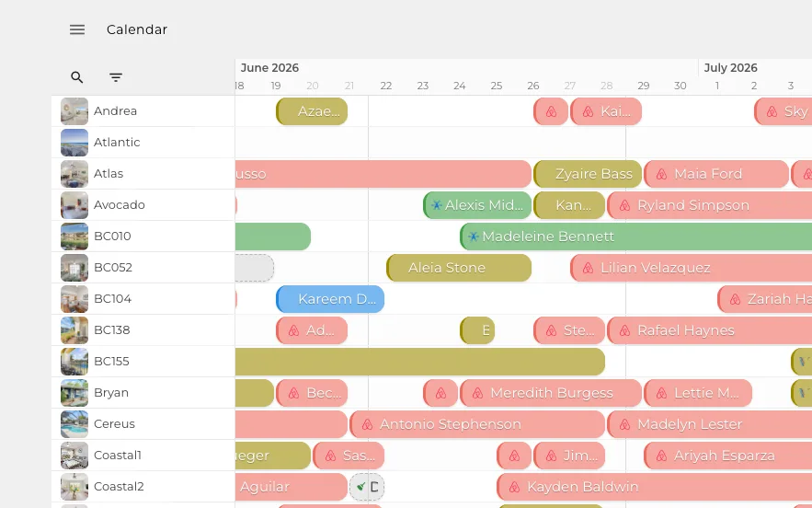Click the search magnifier icon

(76, 77)
